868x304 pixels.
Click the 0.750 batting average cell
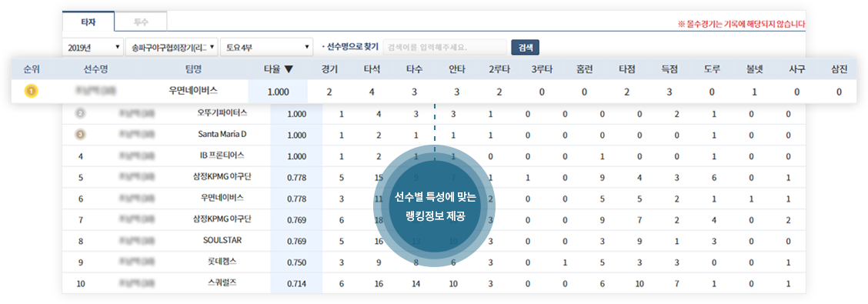pos(296,262)
